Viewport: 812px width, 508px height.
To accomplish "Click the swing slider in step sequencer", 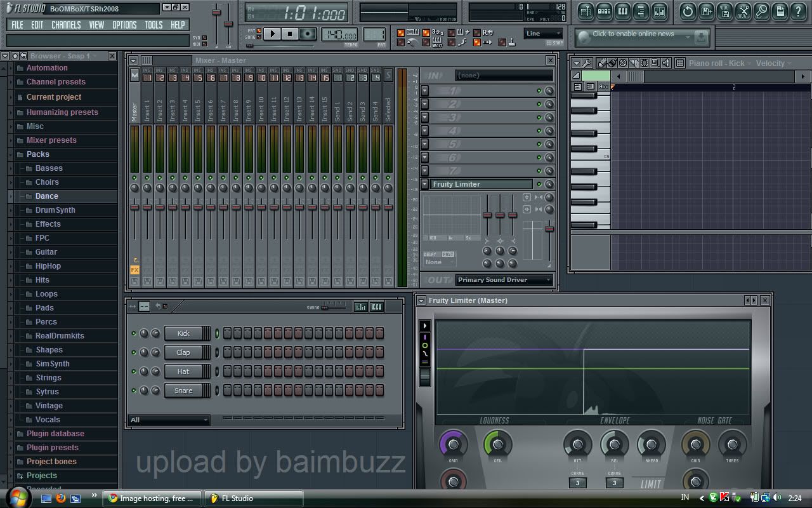I will (325, 307).
